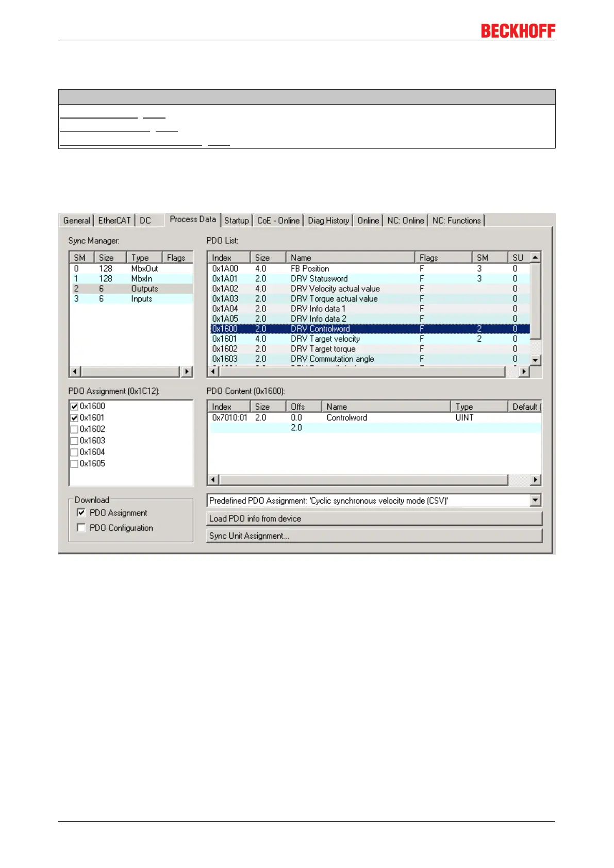
Task: Switch to the EtherCAT tab
Action: click(114, 221)
